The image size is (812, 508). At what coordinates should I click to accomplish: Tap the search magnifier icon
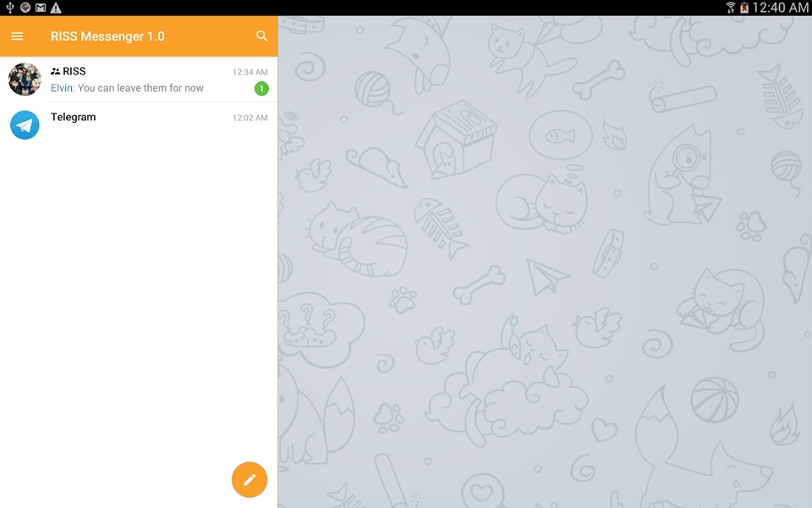262,36
